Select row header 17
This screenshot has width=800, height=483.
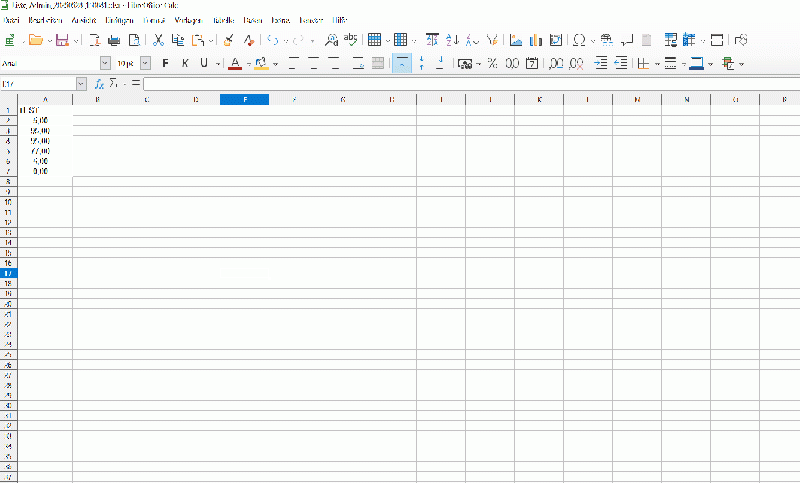pyautogui.click(x=8, y=273)
